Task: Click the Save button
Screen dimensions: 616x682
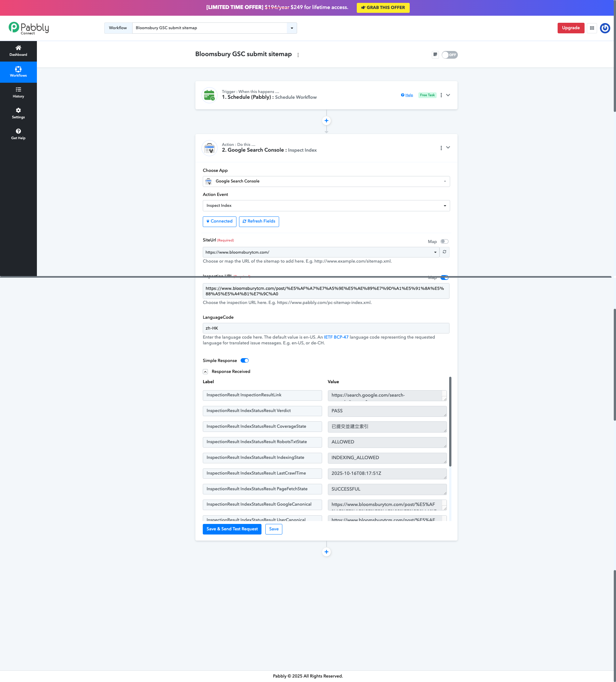Action: (x=274, y=529)
